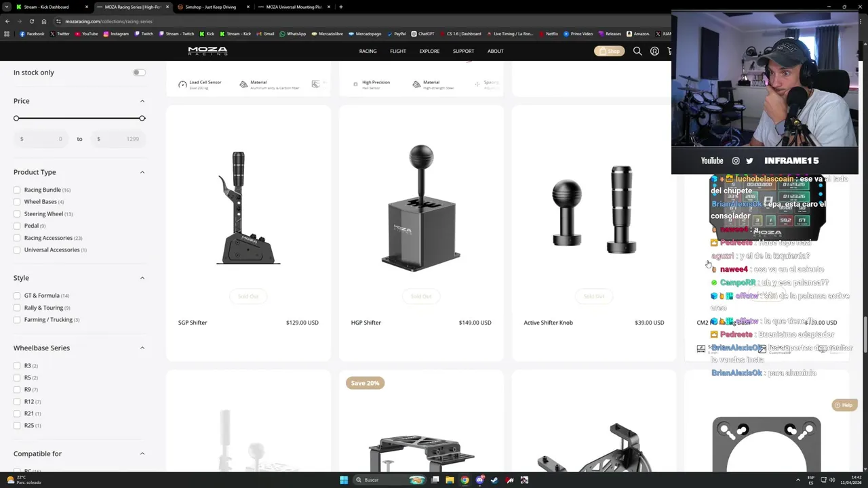The height and width of the screenshot is (488, 868).
Task: Move the minimum price slider handle
Action: pos(16,119)
